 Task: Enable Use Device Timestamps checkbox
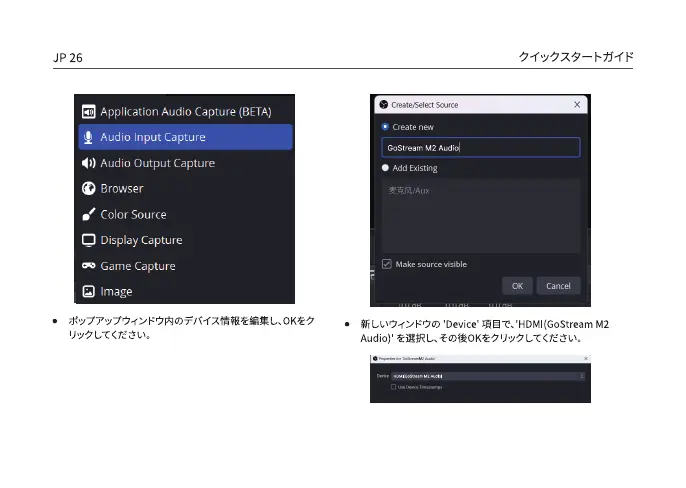pyautogui.click(x=394, y=386)
